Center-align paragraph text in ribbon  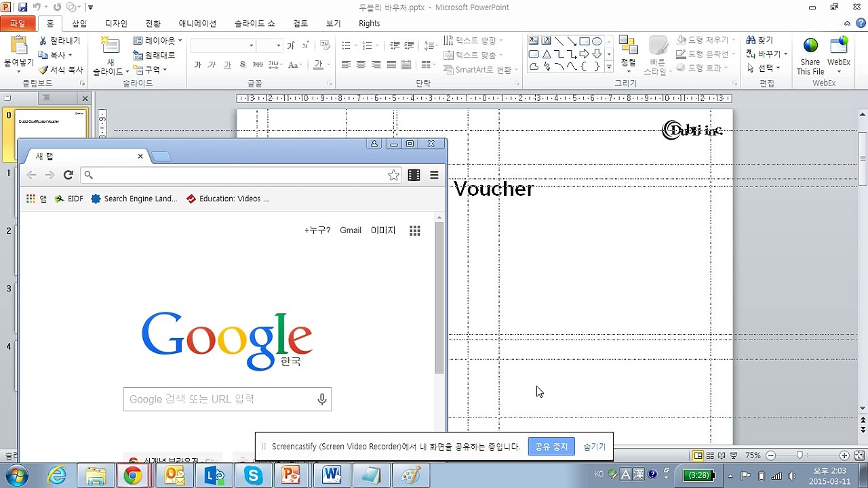(361, 65)
